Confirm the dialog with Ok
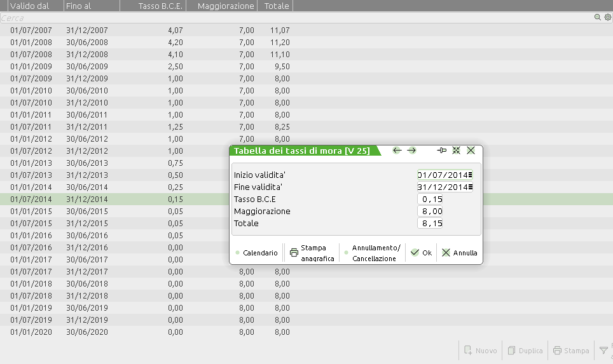613x364 pixels. [x=421, y=253]
